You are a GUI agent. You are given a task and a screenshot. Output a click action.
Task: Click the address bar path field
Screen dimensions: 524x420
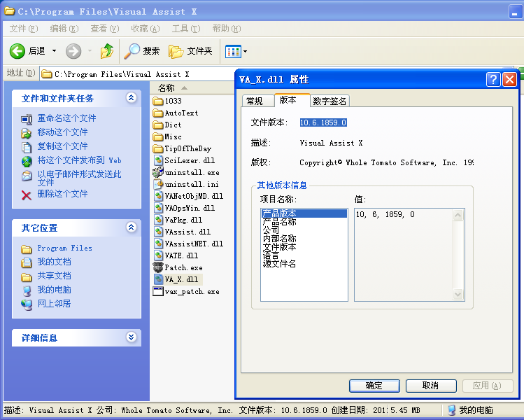tap(137, 74)
